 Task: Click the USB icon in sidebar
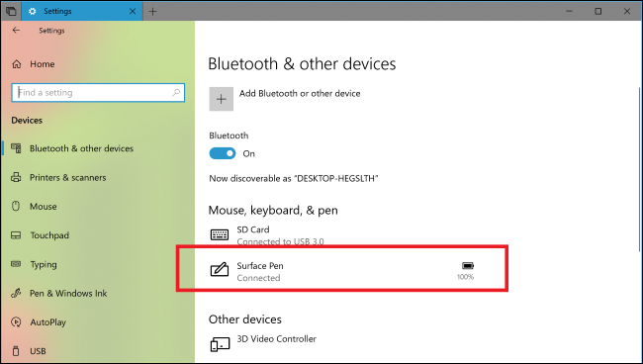[16, 351]
